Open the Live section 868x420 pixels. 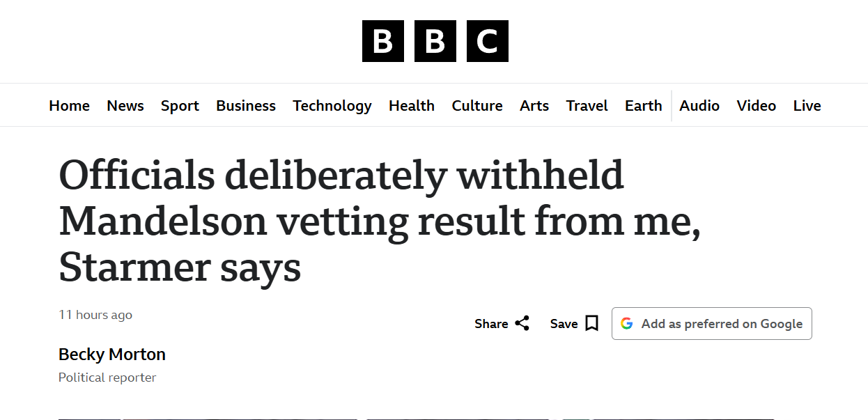point(807,106)
